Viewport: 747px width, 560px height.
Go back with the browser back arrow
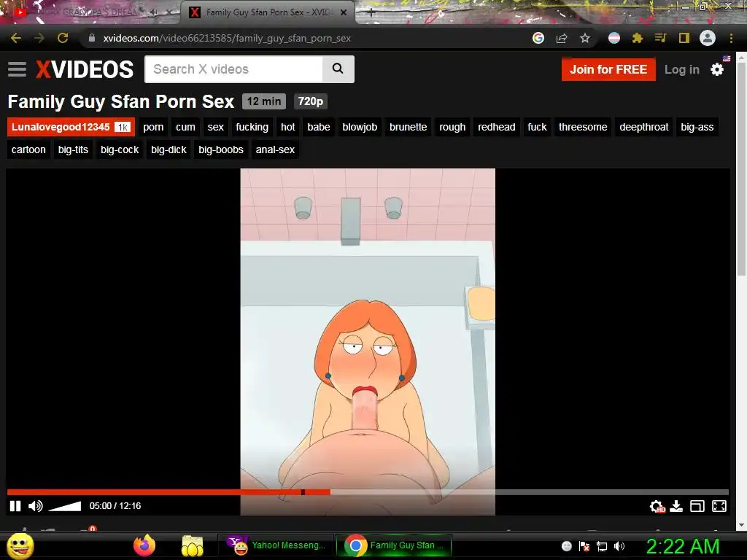point(16,38)
